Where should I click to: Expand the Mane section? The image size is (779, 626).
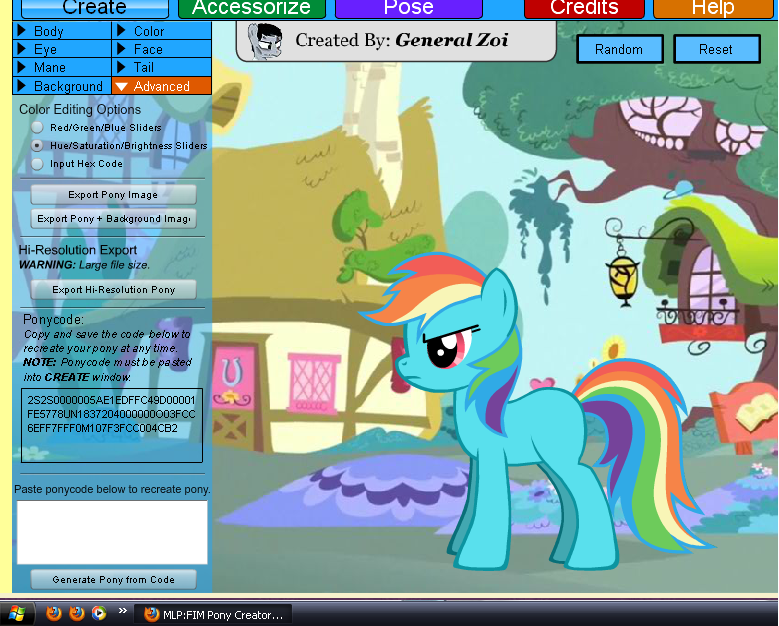click(62, 67)
